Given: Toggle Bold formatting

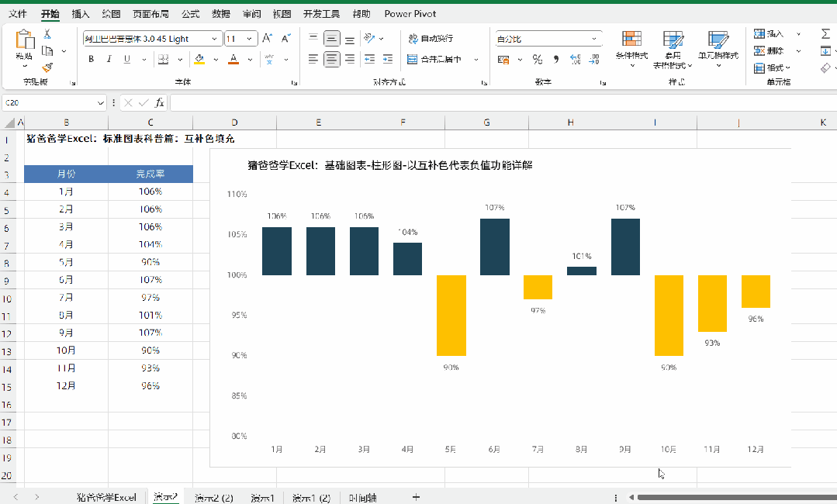Looking at the screenshot, I should point(92,59).
